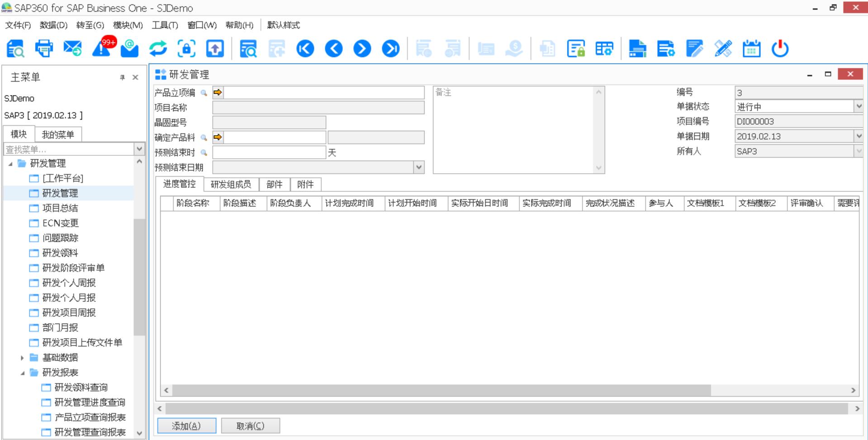
Task: Jump to the last record
Action: coord(391,48)
